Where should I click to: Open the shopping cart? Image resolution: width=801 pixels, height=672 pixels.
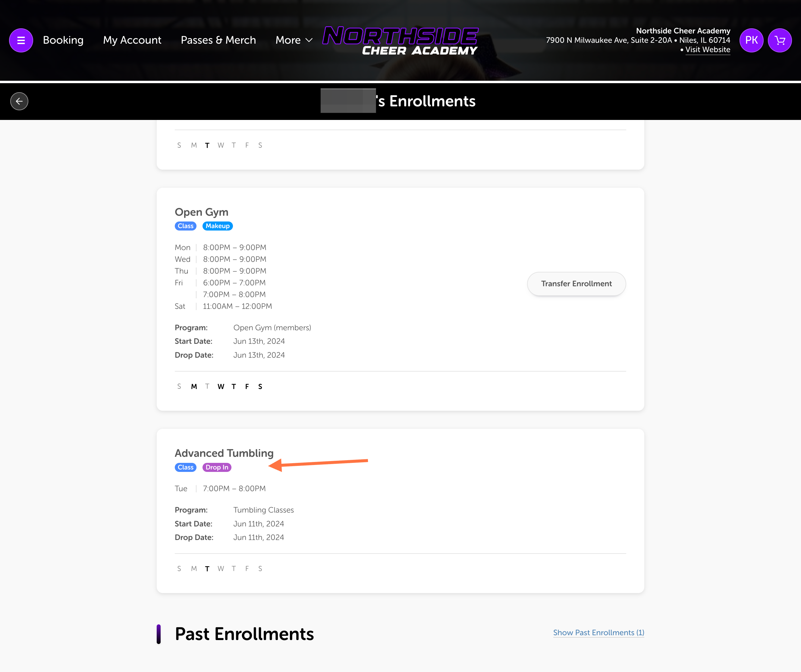(780, 40)
